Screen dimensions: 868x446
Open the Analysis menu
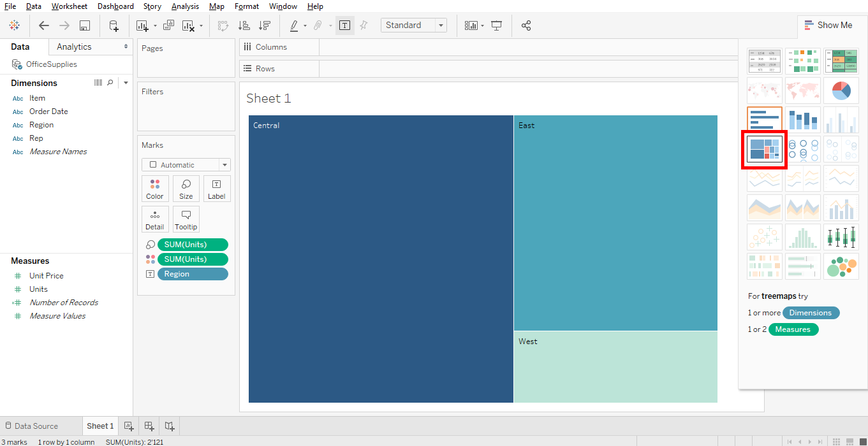[x=185, y=6]
